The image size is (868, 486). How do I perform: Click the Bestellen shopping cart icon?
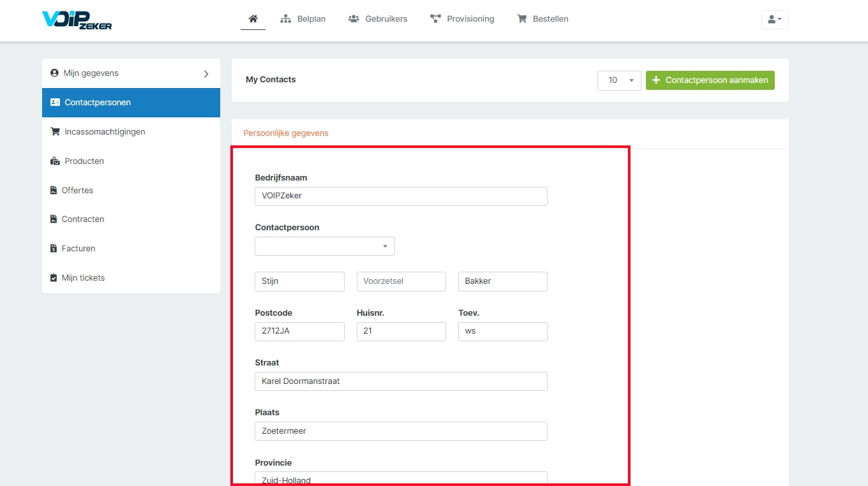pos(521,19)
